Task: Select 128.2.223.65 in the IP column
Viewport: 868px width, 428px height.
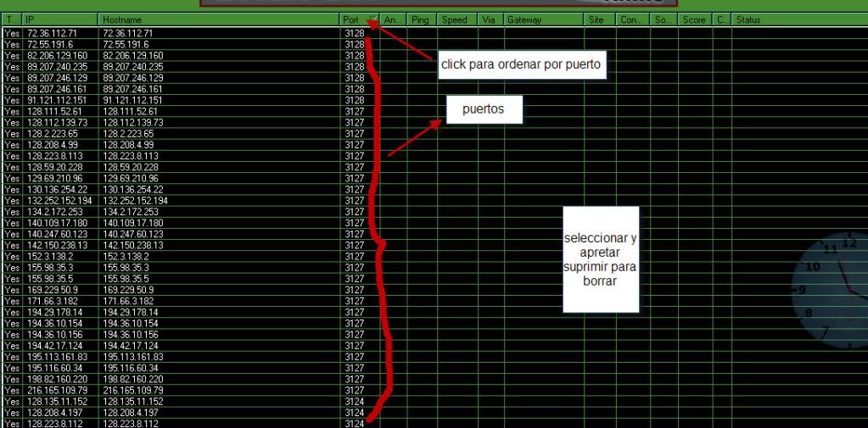Action: point(52,134)
